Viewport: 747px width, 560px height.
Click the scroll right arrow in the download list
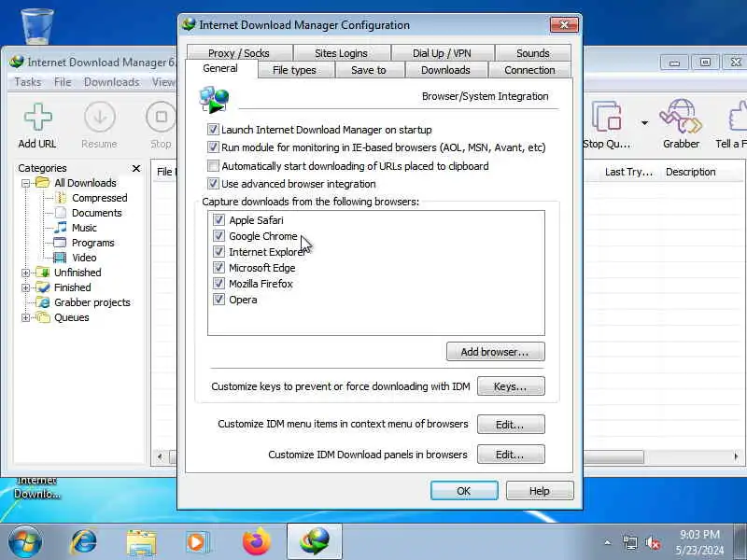[x=736, y=456]
